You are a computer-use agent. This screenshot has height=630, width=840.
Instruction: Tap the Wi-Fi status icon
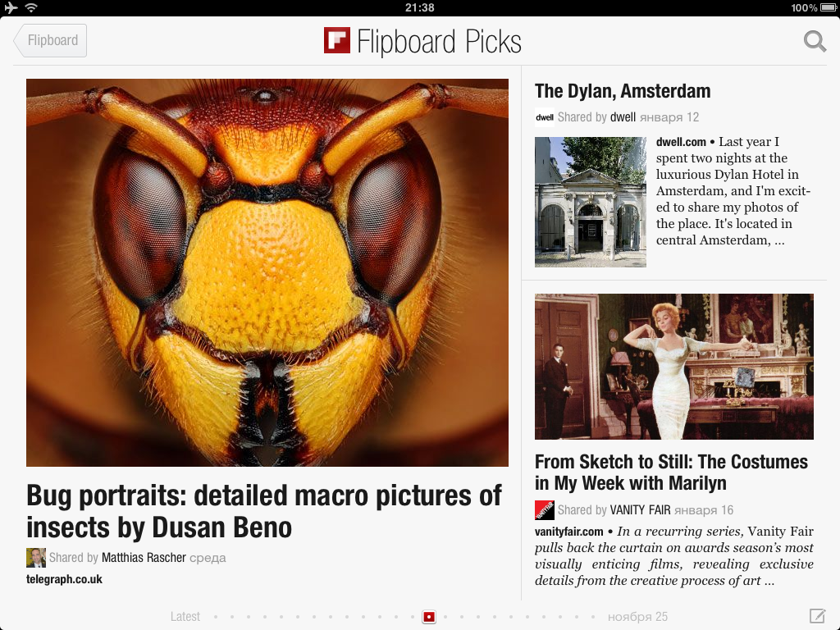32,7
